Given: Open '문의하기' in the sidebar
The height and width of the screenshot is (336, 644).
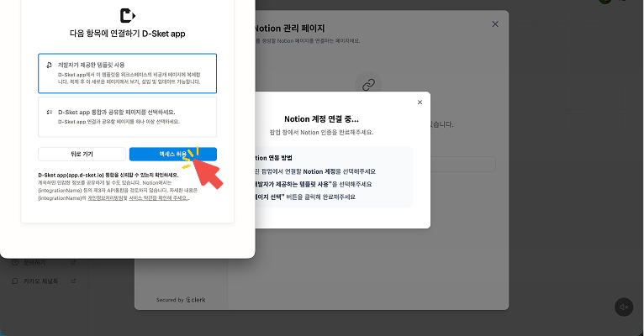Looking at the screenshot, I should tap(34, 263).
